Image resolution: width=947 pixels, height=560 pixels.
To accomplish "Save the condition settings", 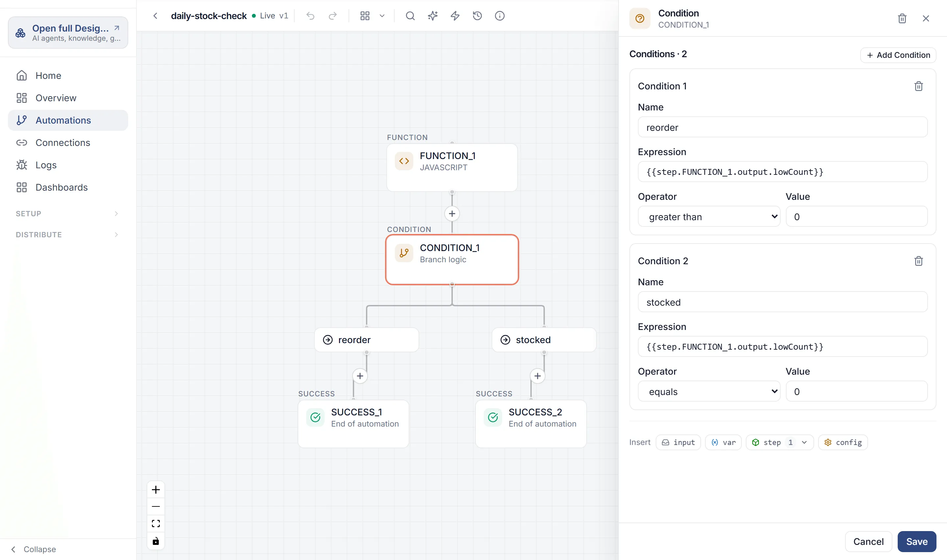I will (x=916, y=542).
